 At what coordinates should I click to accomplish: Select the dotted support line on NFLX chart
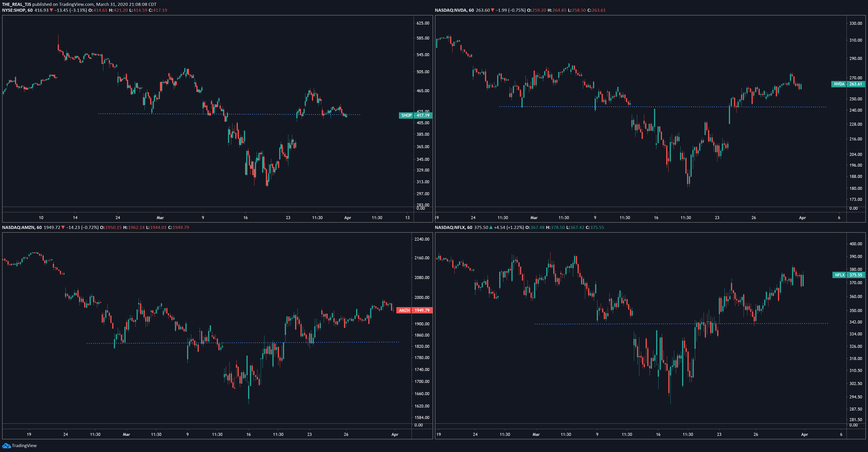coord(681,324)
